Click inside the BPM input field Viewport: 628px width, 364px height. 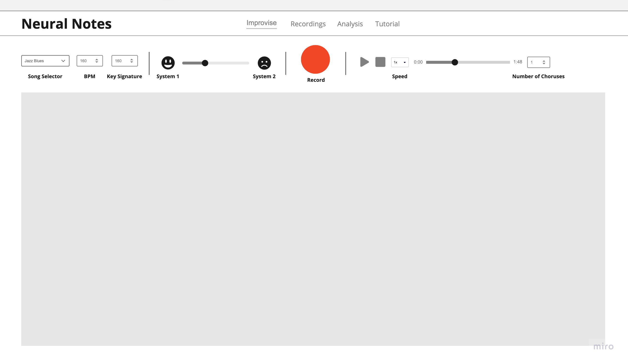tap(85, 61)
